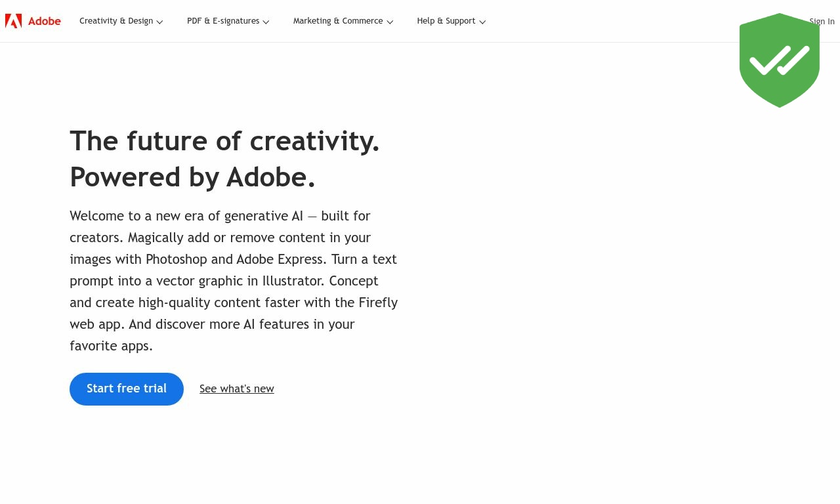
Task: Click the Start free trial button
Action: click(127, 389)
